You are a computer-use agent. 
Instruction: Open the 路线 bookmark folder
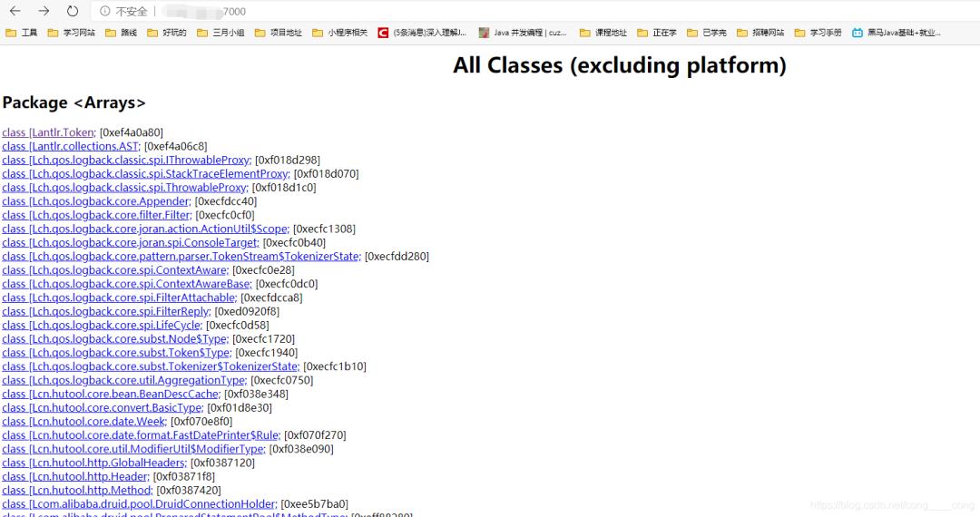[x=122, y=33]
